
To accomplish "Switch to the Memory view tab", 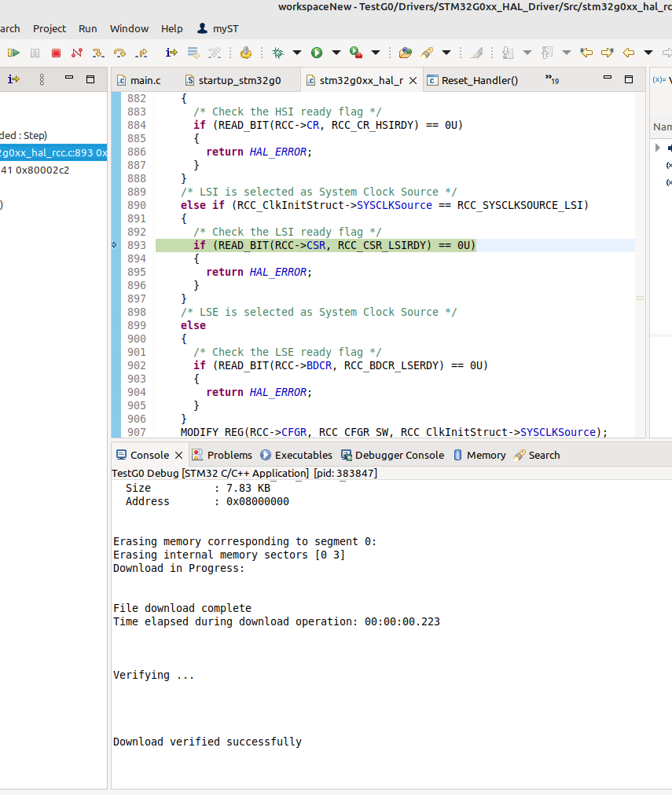I will pyautogui.click(x=485, y=455).
